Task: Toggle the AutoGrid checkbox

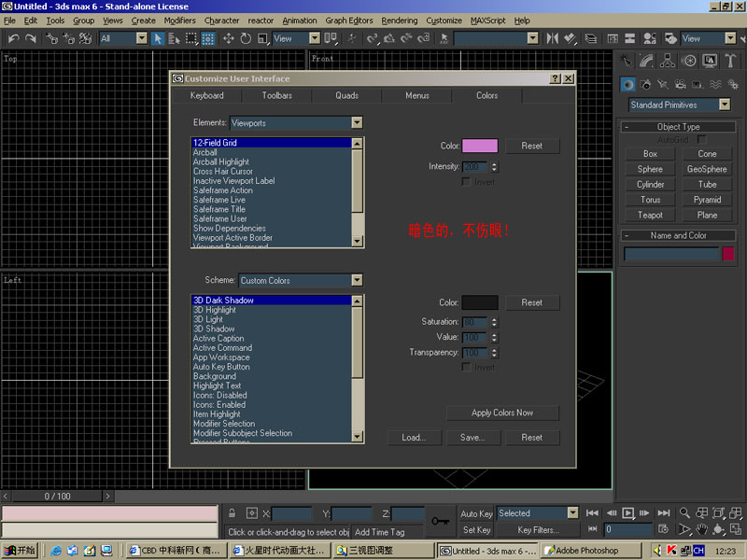Action: [701, 139]
